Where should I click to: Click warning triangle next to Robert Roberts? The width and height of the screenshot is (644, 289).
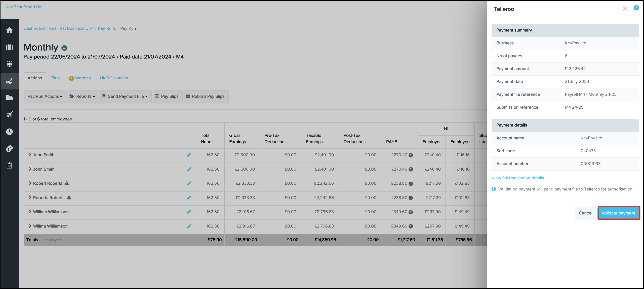click(67, 183)
